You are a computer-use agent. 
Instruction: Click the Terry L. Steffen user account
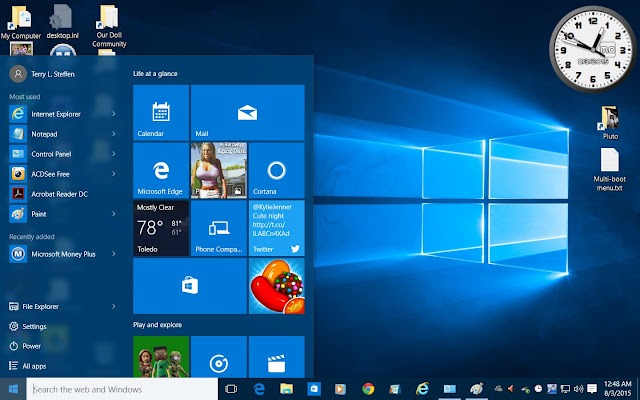point(42,74)
